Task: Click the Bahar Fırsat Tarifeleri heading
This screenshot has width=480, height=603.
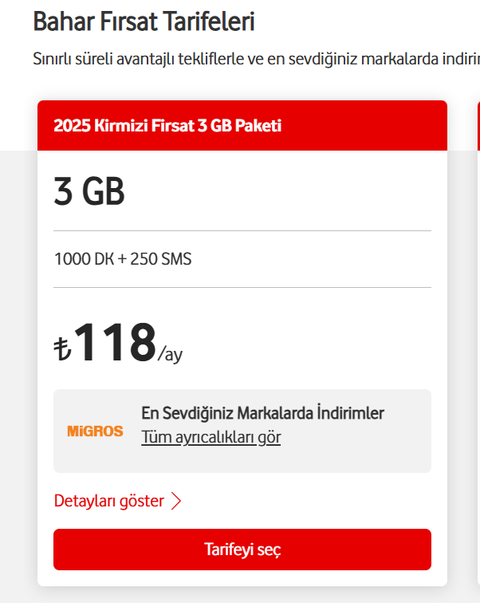Action: tap(144, 22)
